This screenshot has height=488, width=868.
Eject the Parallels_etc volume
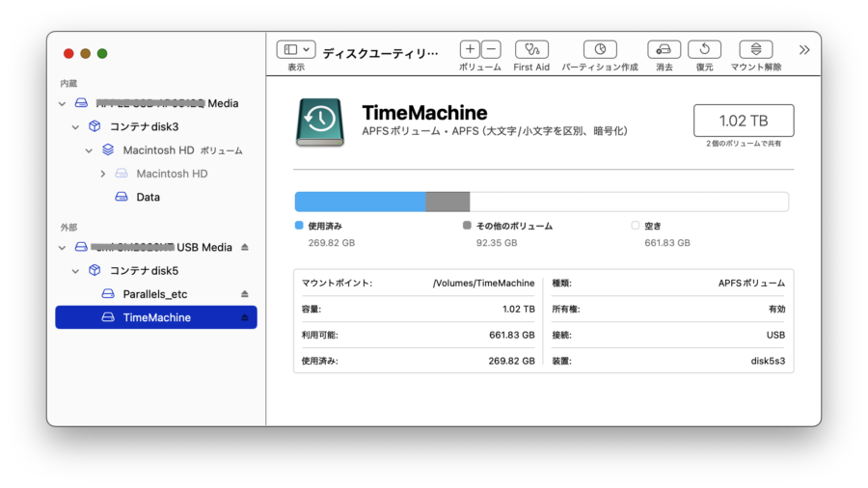pos(245,294)
